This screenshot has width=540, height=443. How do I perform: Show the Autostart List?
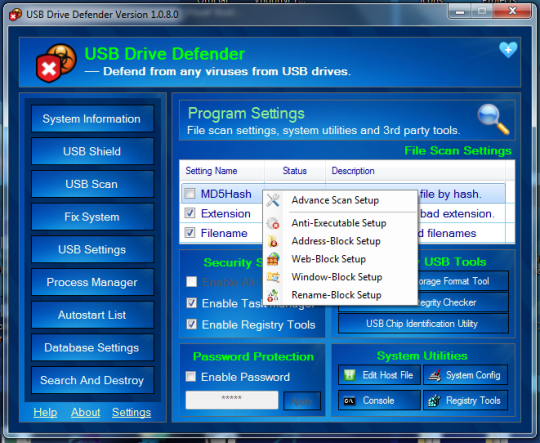point(92,315)
